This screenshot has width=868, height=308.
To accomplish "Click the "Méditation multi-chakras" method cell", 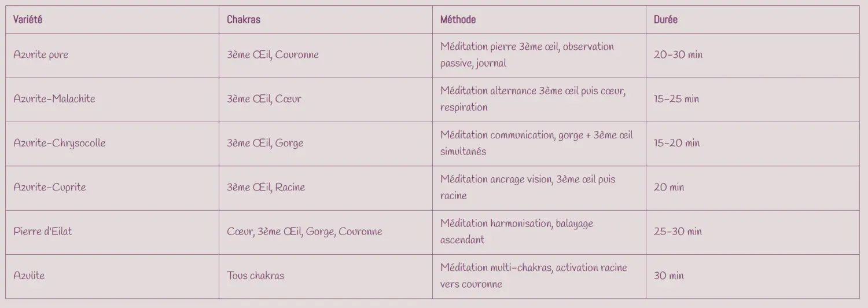I will tap(533, 276).
